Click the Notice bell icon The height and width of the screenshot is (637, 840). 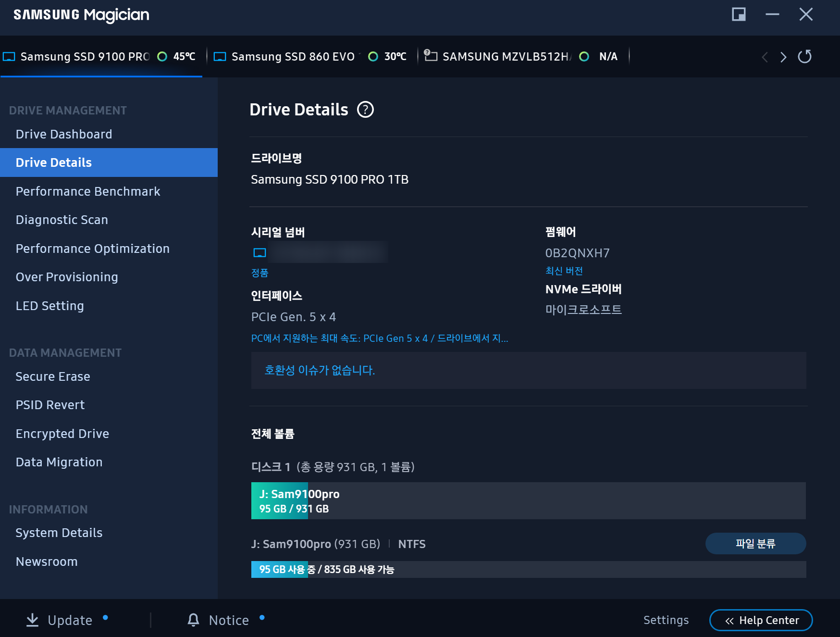coord(193,620)
